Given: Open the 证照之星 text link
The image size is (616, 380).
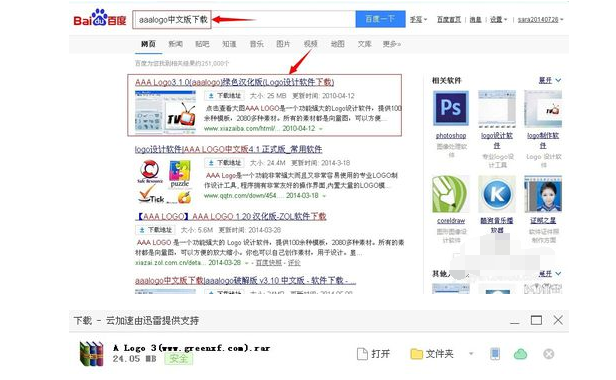Looking at the screenshot, I should click(543, 220).
